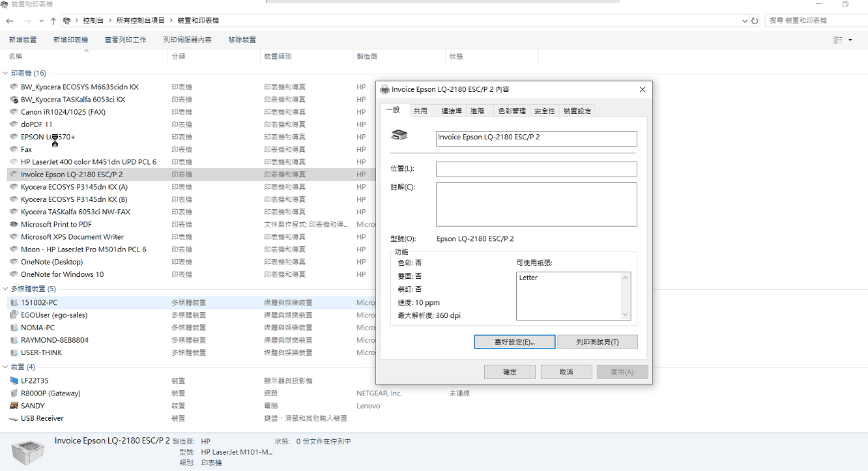Select the USB Receiver device icon
868x471 pixels.
click(14, 418)
